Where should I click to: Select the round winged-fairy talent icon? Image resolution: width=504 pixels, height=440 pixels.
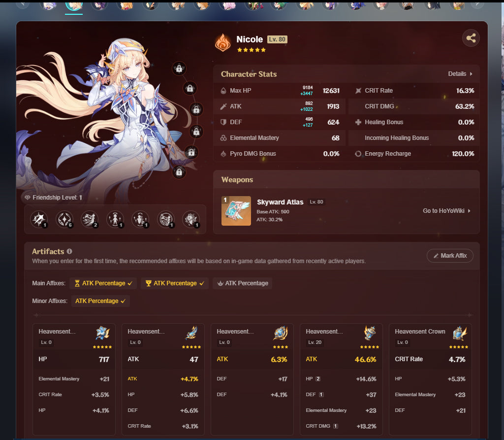tap(166, 220)
